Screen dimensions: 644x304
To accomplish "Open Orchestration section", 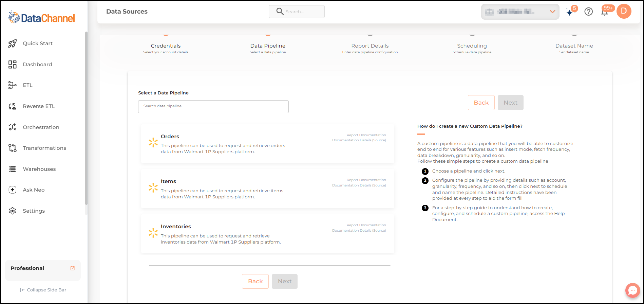I will click(x=41, y=127).
